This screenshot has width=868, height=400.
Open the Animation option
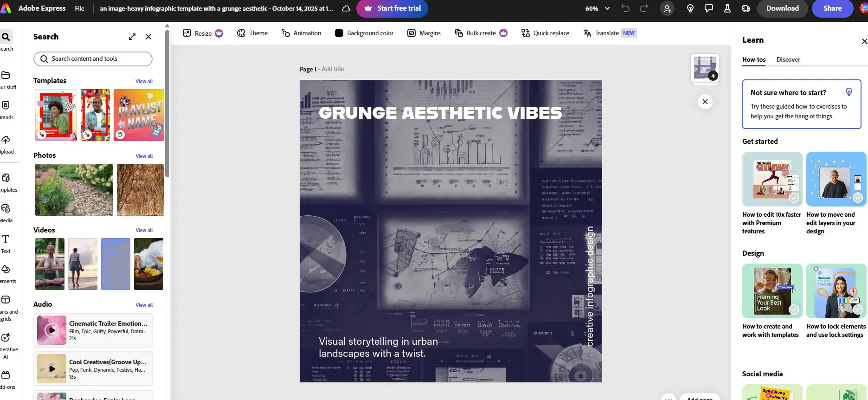coord(302,33)
